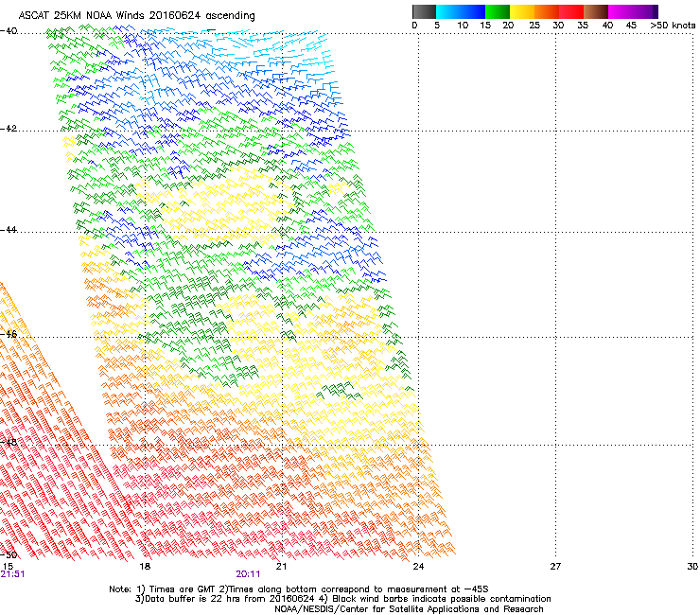
Task: Click the '>50 knots' legend label
Action: coord(673,26)
